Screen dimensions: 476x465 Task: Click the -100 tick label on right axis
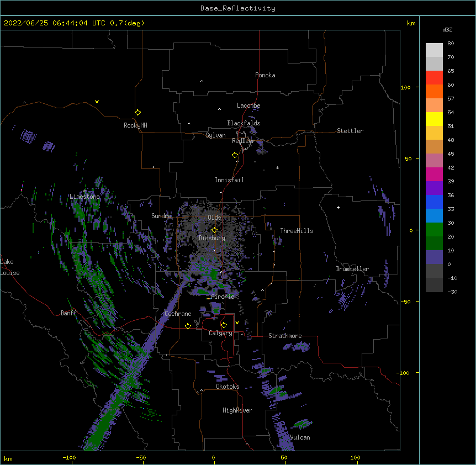(x=404, y=373)
